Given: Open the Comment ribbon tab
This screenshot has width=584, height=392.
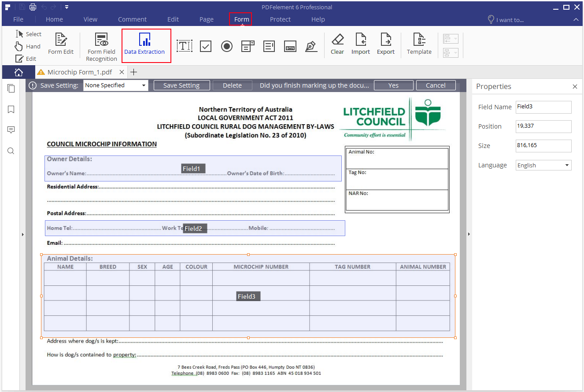Looking at the screenshot, I should (132, 19).
